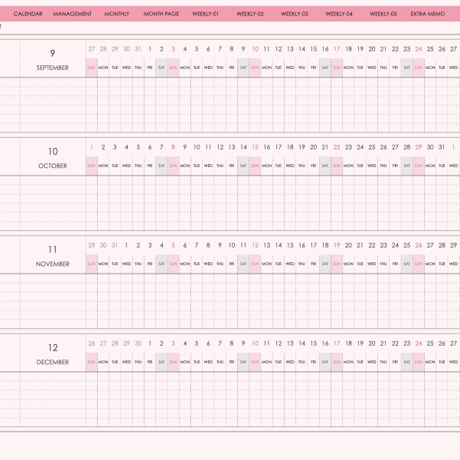
Task: Select December date 24
Action: tap(419, 343)
